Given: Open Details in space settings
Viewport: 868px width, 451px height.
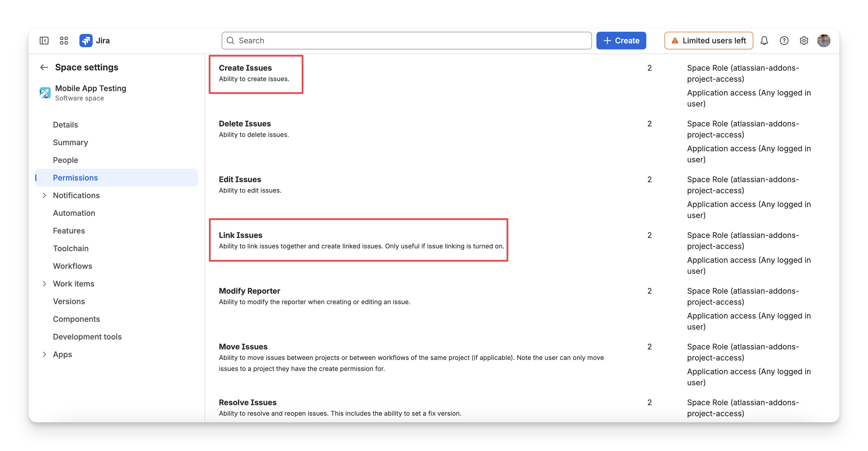Looking at the screenshot, I should [x=65, y=125].
